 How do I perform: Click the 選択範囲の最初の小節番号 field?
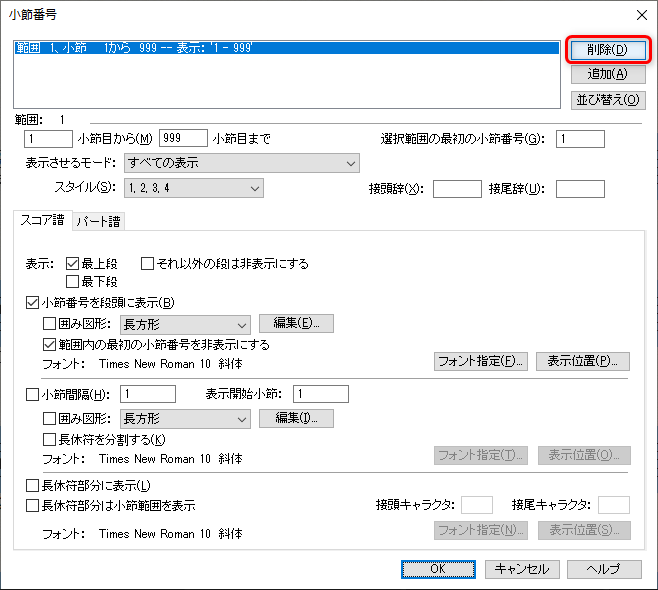coord(580,139)
